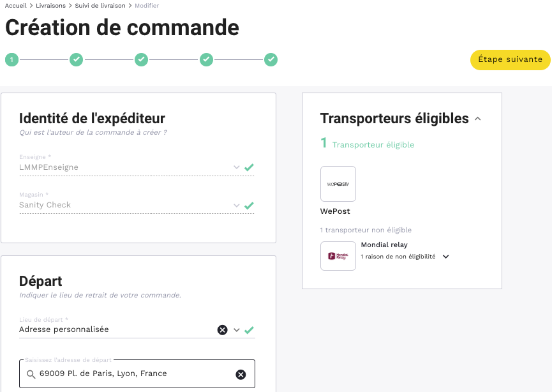Open Livraisons breadcrumb link

click(50, 6)
